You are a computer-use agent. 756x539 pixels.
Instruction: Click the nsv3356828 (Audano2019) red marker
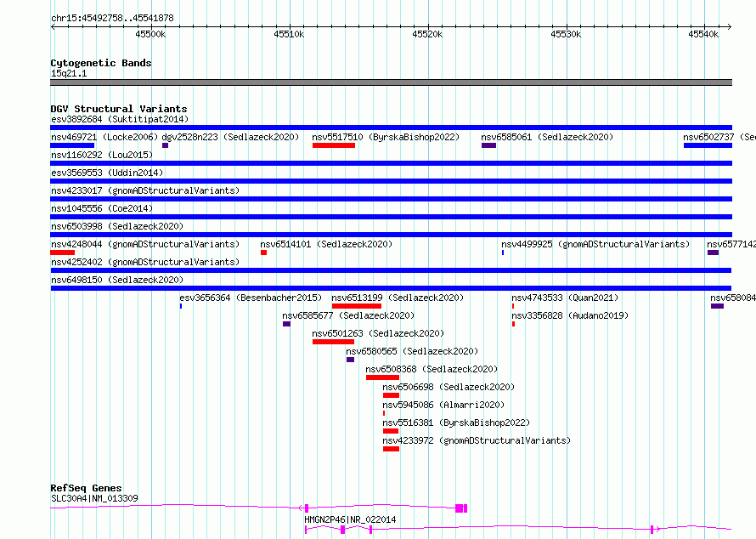[513, 324]
